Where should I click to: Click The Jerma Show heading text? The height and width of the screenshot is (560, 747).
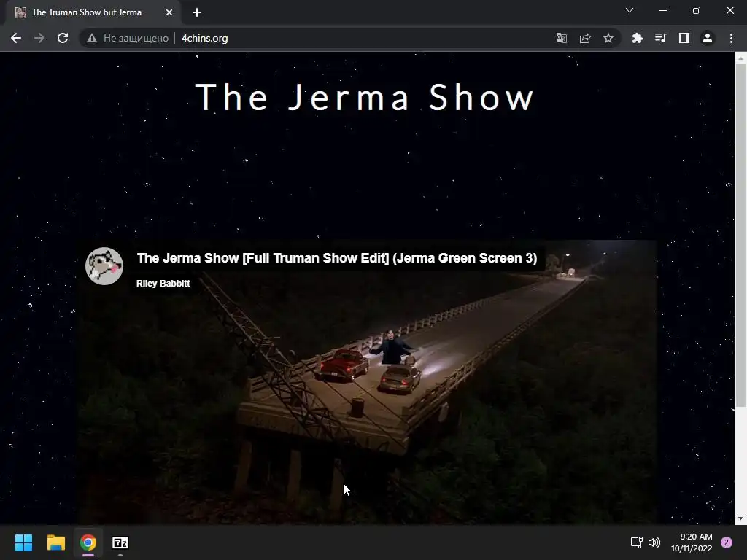click(365, 97)
